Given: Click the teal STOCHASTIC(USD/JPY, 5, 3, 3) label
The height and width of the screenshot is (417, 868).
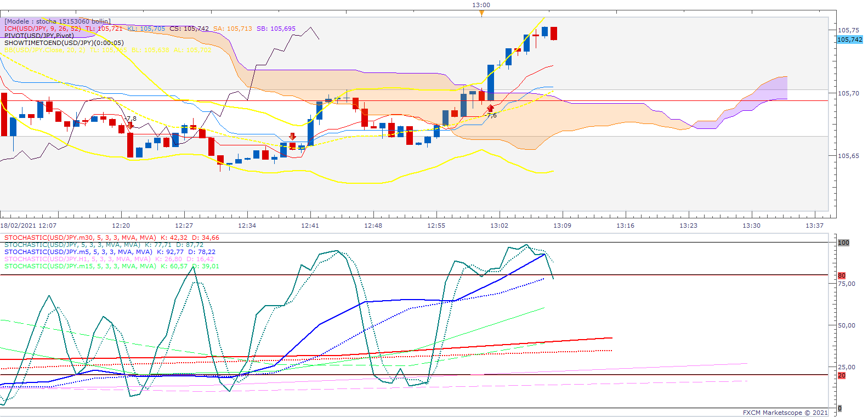Looking at the screenshot, I should point(72,245).
